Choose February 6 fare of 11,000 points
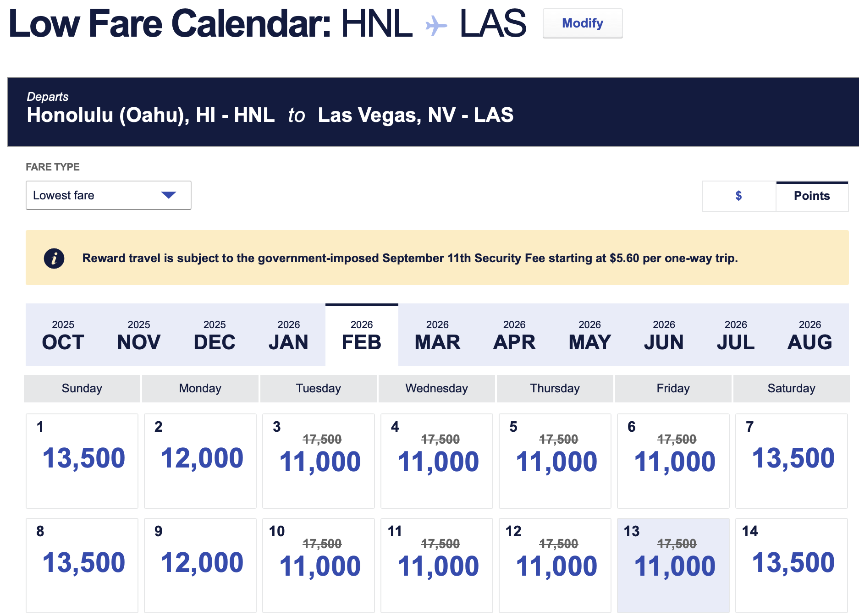This screenshot has width=859, height=616. (x=673, y=461)
